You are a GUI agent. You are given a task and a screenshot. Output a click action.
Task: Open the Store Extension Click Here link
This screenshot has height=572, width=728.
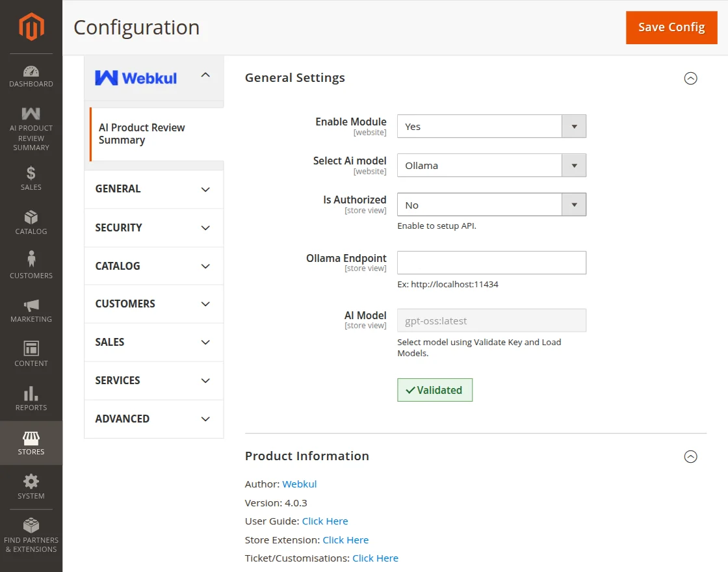click(345, 540)
